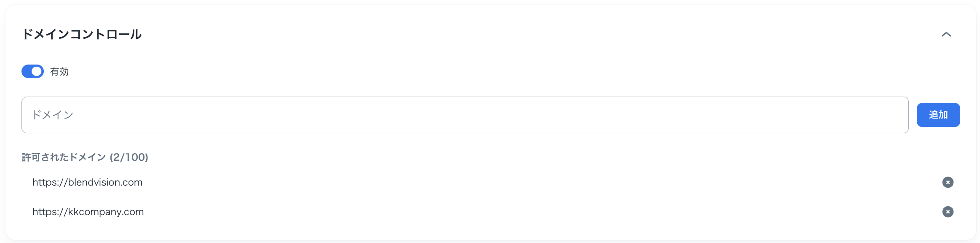Click the circular x beside kkcompany.com
The image size is (980, 243).
pos(948,212)
